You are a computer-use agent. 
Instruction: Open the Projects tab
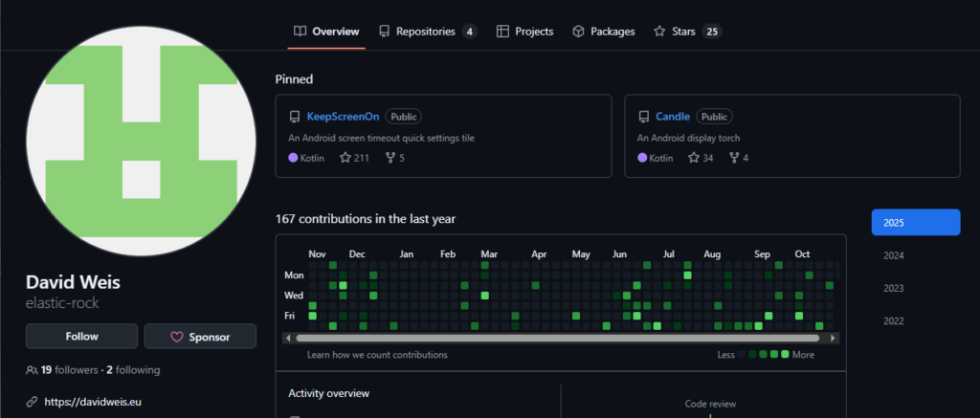(x=524, y=32)
